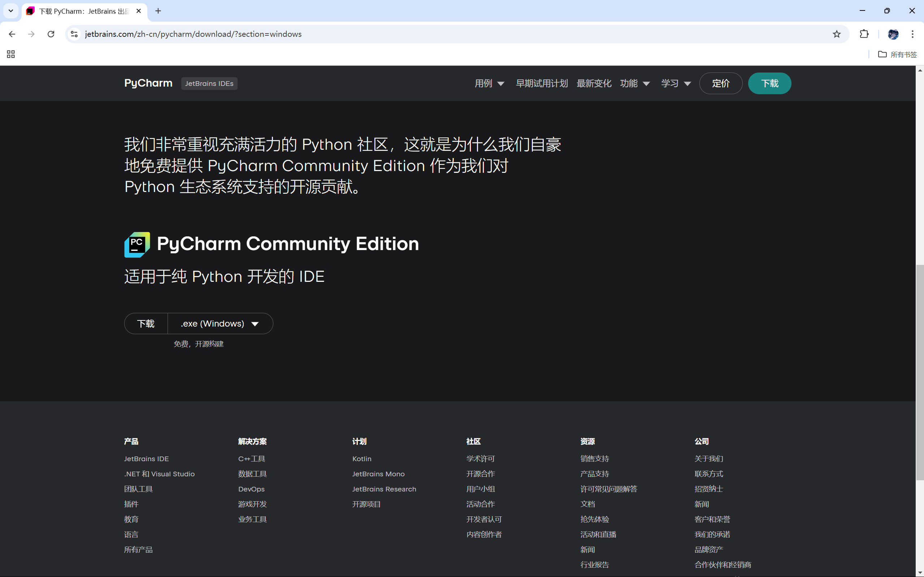Screen dimensions: 924x577
Task: Open the 合作伙伴和经销商 footer link
Action: (x=723, y=565)
